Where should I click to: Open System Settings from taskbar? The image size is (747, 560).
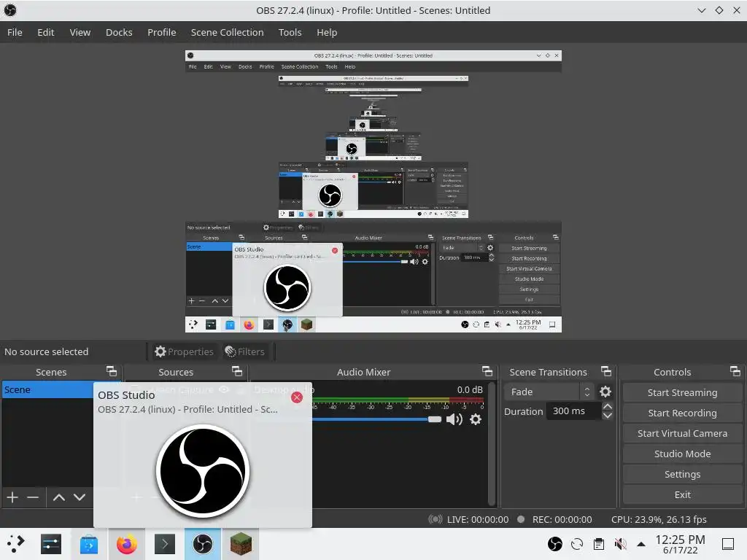coord(51,544)
